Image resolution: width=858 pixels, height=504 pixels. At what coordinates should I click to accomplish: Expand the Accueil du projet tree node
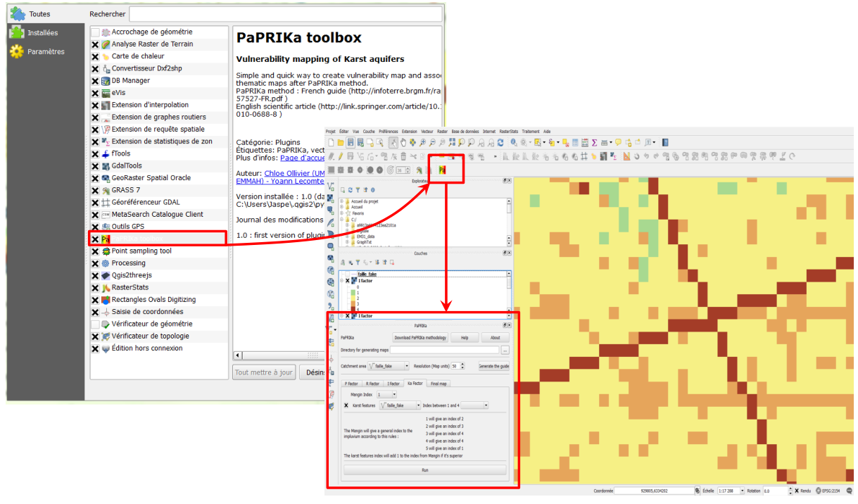tap(341, 201)
